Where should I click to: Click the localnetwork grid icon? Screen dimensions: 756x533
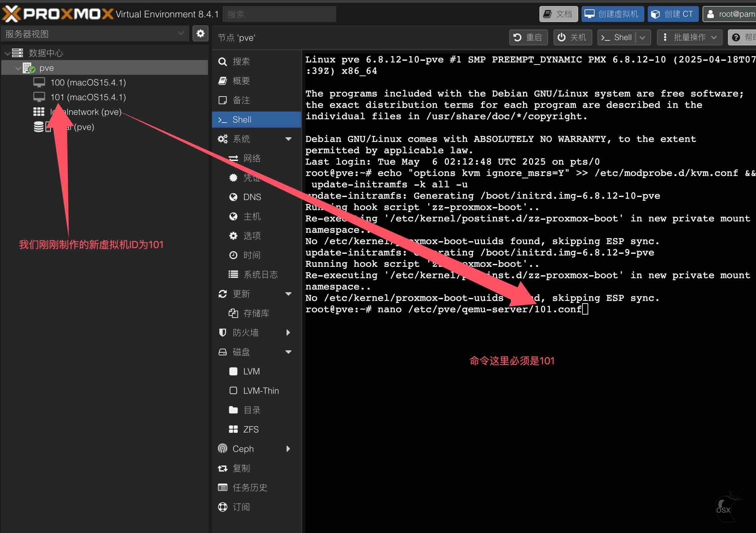[39, 112]
